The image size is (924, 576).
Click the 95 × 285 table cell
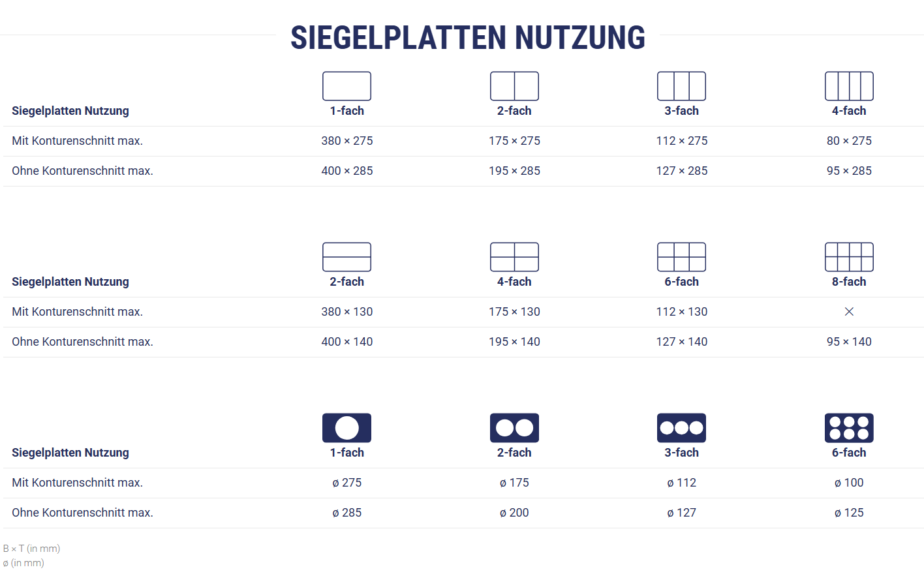[849, 171]
